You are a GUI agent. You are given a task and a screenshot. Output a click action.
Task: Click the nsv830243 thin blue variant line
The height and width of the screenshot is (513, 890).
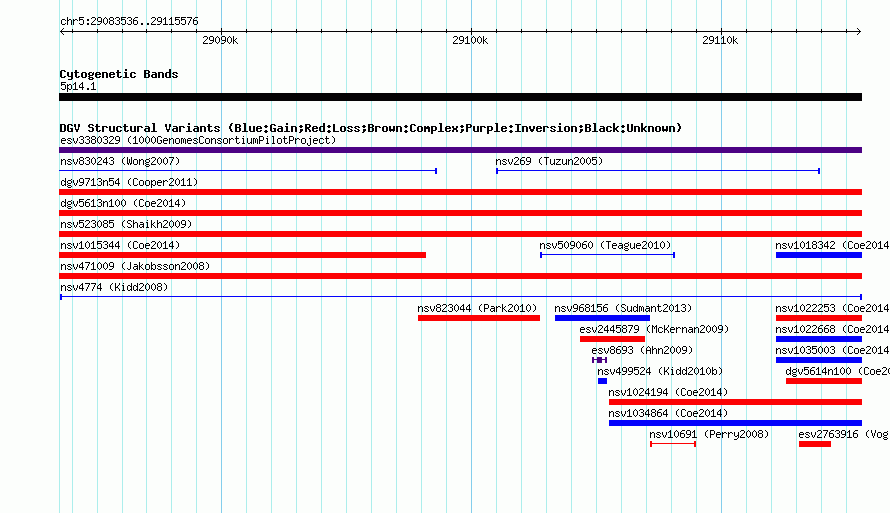pos(248,171)
